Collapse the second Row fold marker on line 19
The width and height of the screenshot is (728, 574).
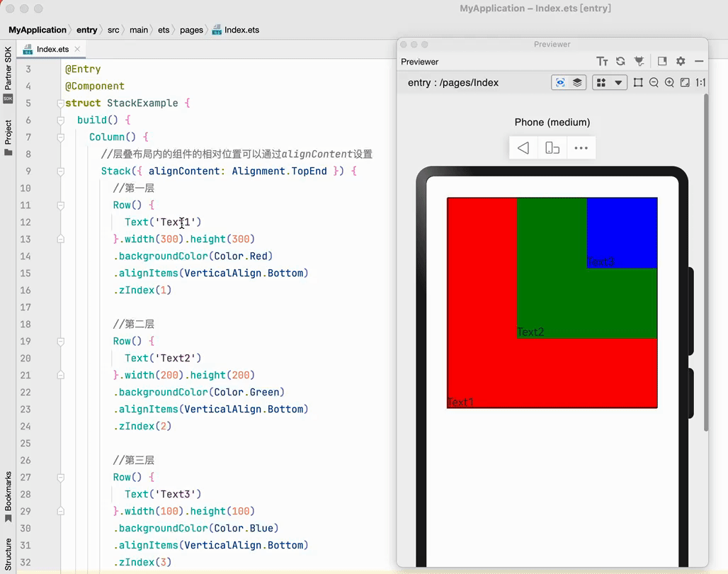coord(60,342)
